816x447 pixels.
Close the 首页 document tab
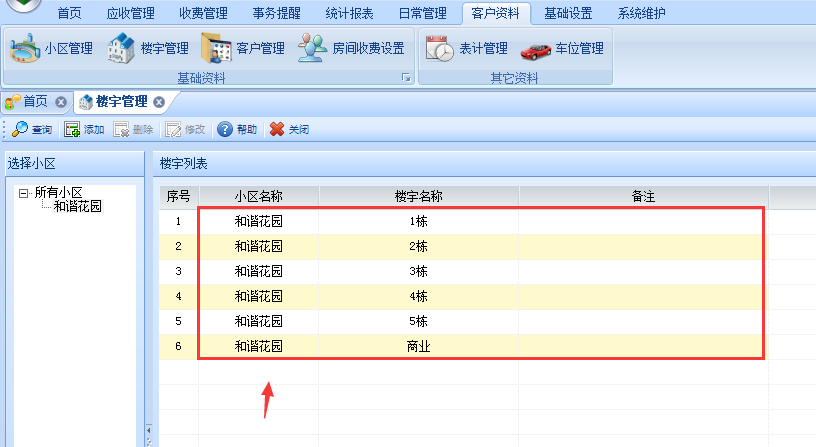tap(61, 102)
